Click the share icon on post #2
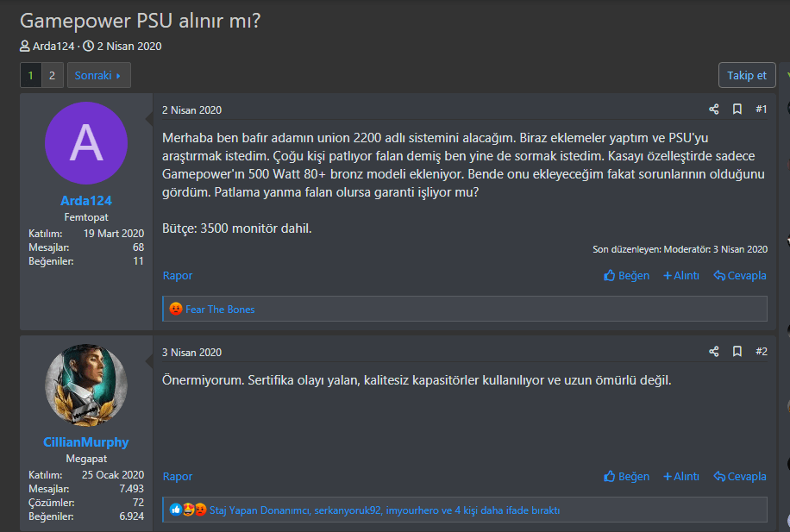 pos(713,352)
